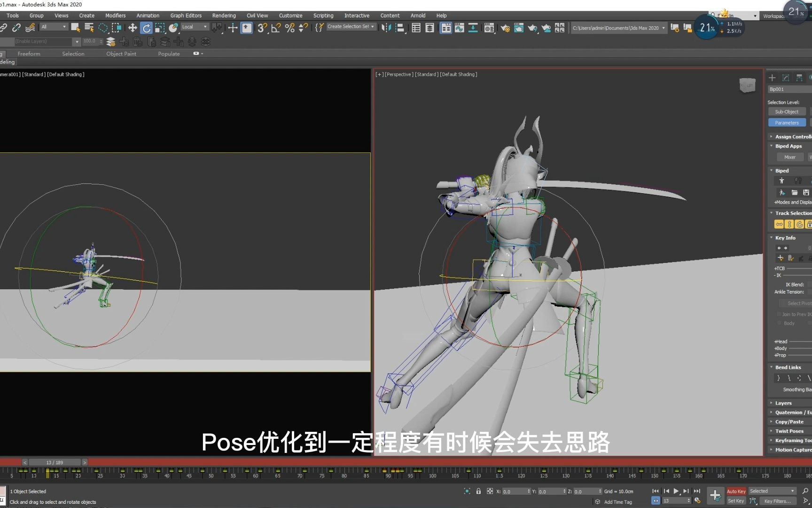This screenshot has width=812, height=508.
Task: Toggle Window/Crossing selection icon
Action: coord(116,28)
